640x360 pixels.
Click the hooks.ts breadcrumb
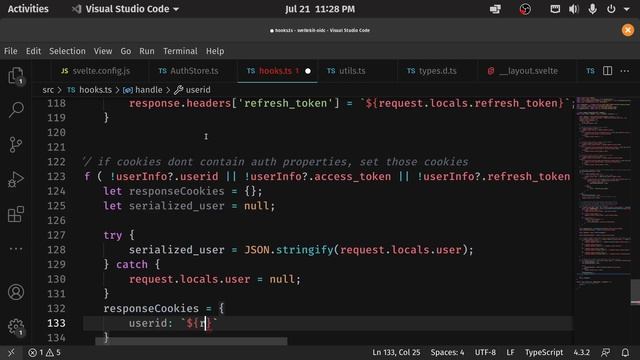89,90
